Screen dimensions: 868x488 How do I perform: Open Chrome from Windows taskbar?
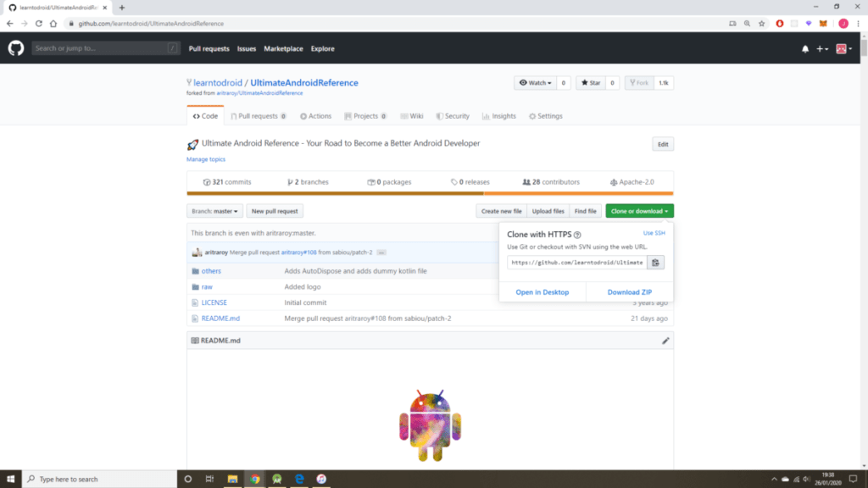click(254, 479)
